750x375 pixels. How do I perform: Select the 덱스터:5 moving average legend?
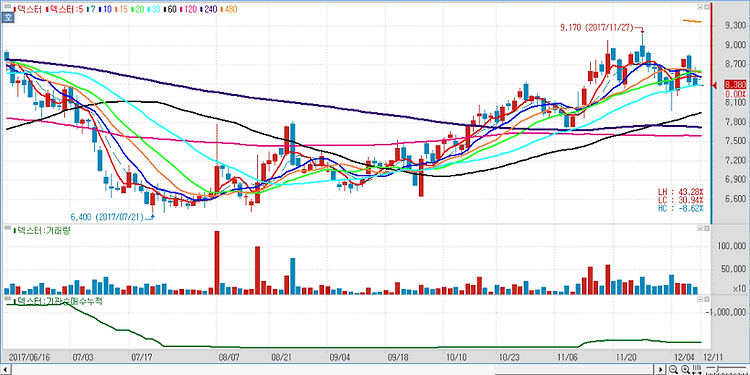pyautogui.click(x=64, y=9)
